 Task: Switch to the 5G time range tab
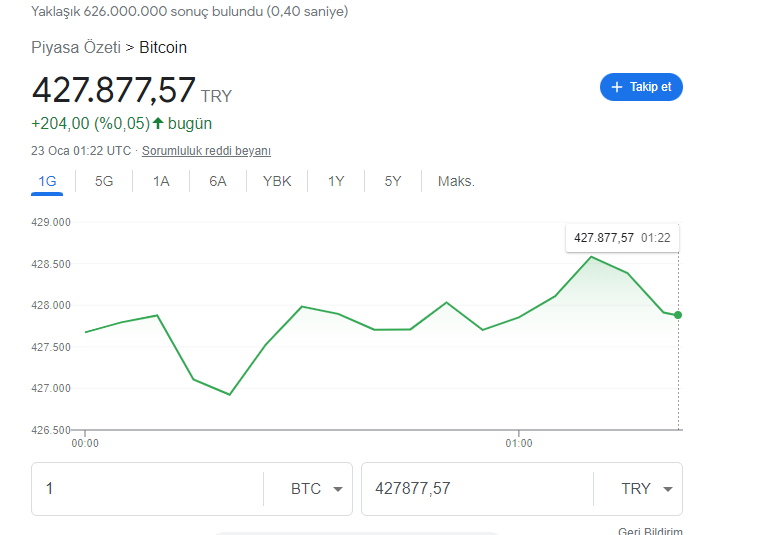(104, 181)
